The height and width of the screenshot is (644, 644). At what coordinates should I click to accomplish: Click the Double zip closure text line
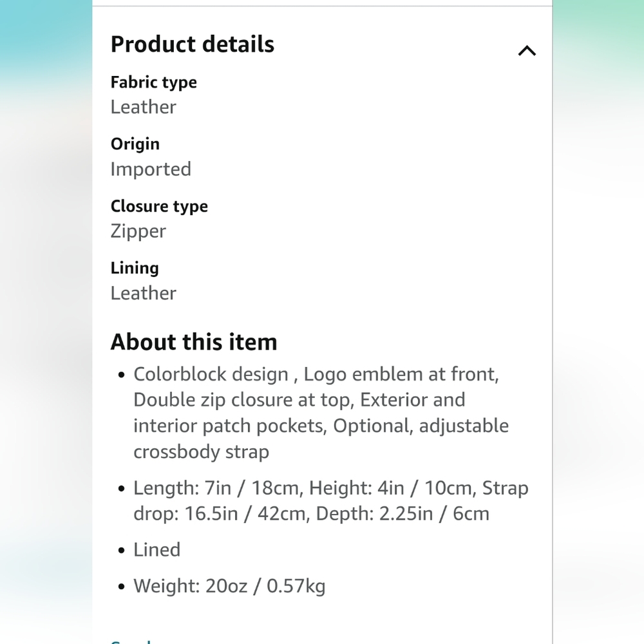299,400
